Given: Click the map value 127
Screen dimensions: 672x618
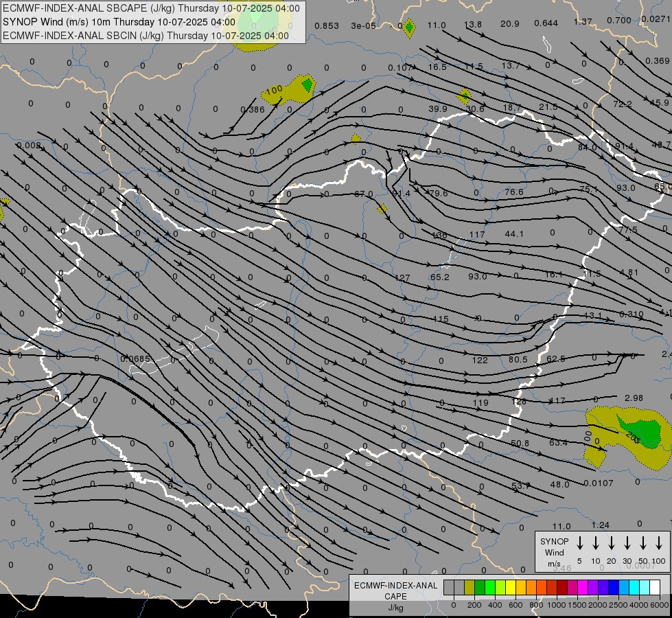Looking at the screenshot, I should pyautogui.click(x=403, y=278).
